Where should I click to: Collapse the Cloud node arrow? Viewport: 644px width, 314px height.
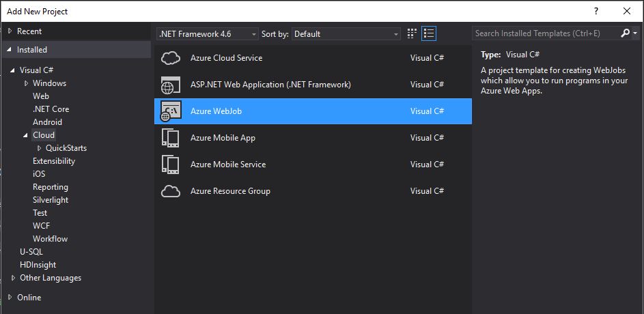pyautogui.click(x=26, y=135)
